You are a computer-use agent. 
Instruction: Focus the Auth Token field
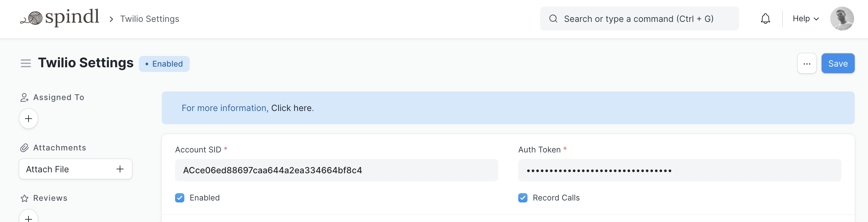pyautogui.click(x=679, y=170)
